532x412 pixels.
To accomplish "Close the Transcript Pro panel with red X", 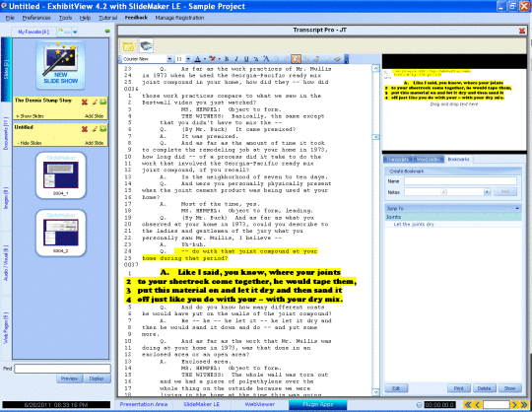I will [x=522, y=31].
